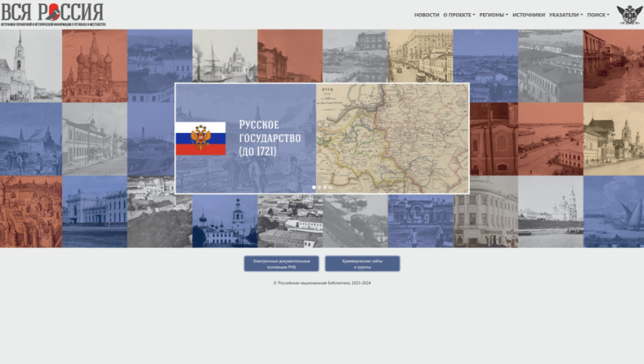Click the Краеведческие сайты и группы button
The width and height of the screenshot is (644, 364).
362,264
